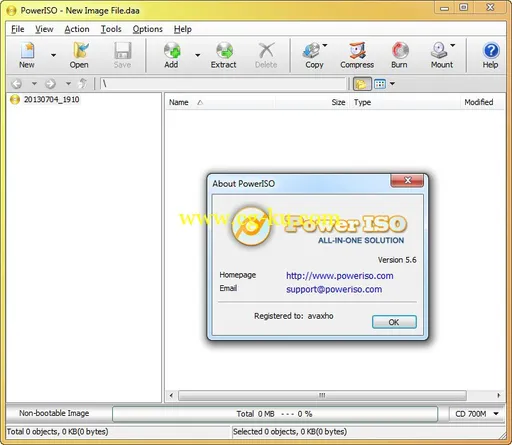
Task: Click the Forward navigation arrow icon
Action: tap(50, 83)
